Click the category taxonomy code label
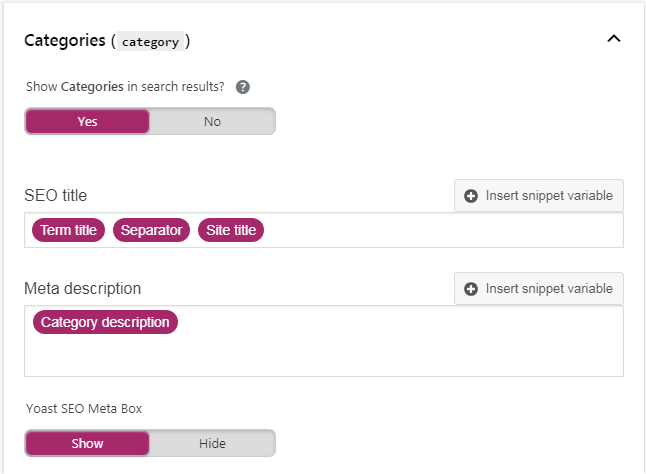 coord(150,42)
